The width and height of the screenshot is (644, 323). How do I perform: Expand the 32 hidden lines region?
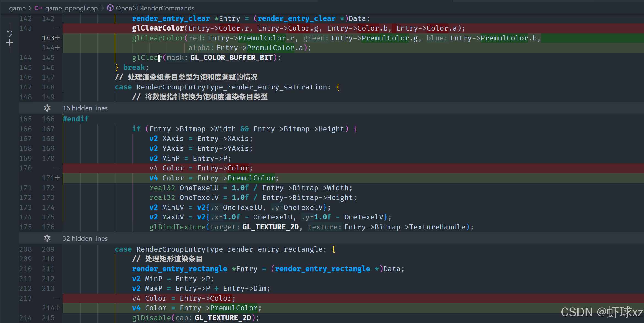(x=85, y=238)
